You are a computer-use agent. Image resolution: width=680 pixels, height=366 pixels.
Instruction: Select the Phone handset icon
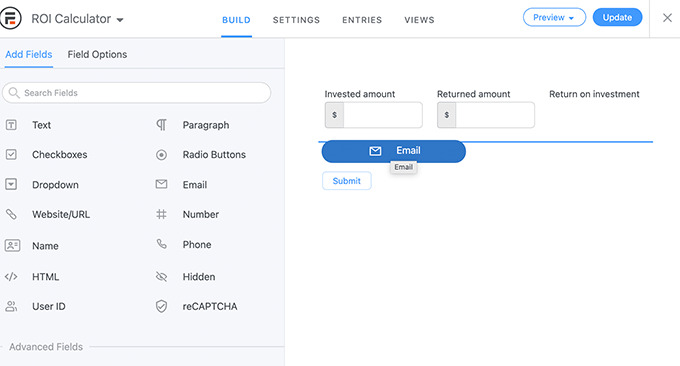pyautogui.click(x=161, y=244)
